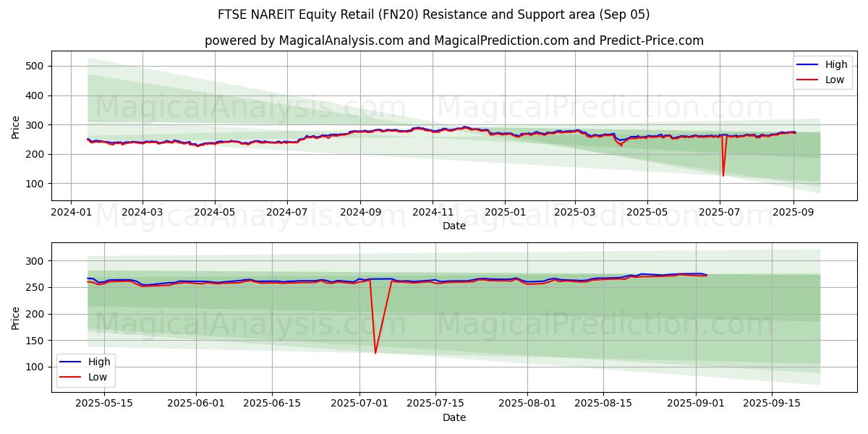Click the 2025-06-01 tick label
The height and width of the screenshot is (434, 868).
click(196, 404)
